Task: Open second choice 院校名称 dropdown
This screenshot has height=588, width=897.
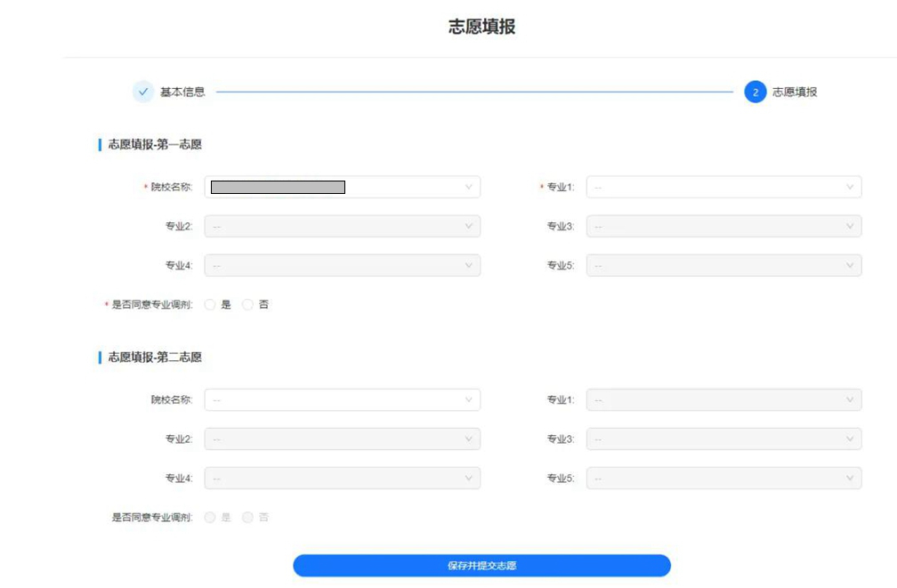Action: point(342,399)
